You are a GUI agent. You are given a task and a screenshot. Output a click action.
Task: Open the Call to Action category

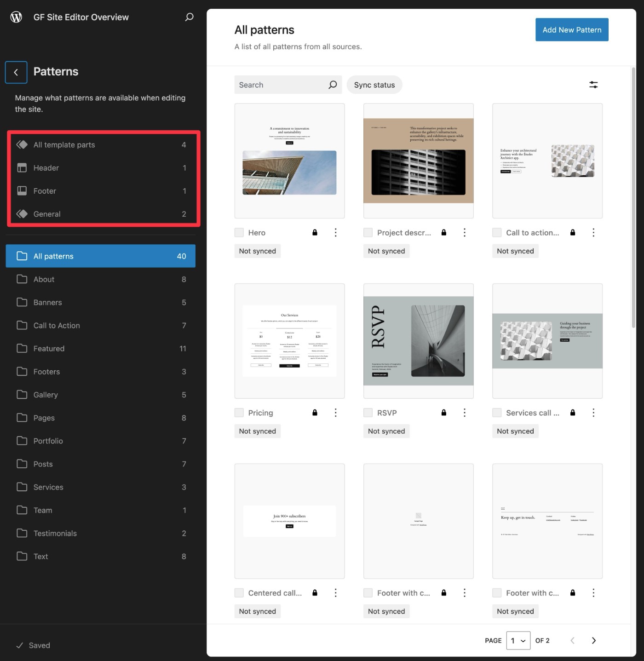click(x=101, y=325)
